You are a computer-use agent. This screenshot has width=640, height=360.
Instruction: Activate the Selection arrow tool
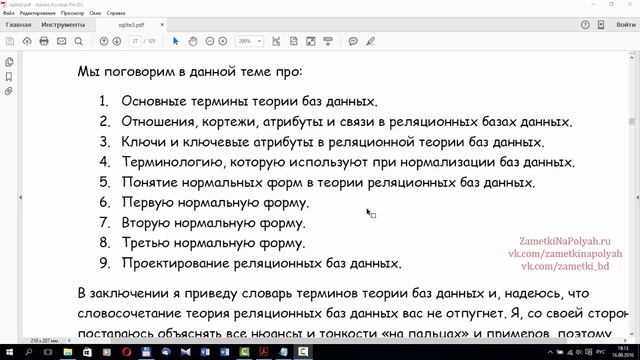pyautogui.click(x=176, y=41)
